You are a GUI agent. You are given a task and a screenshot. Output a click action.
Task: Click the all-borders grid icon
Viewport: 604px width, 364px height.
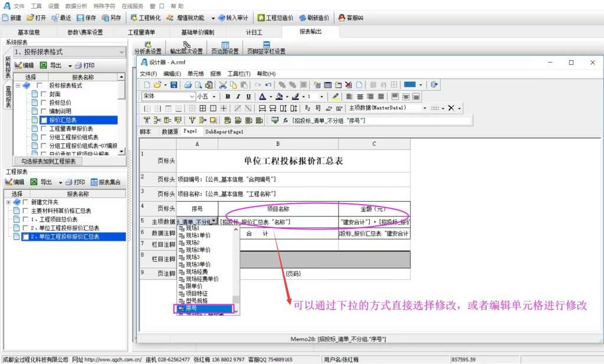coord(202,109)
